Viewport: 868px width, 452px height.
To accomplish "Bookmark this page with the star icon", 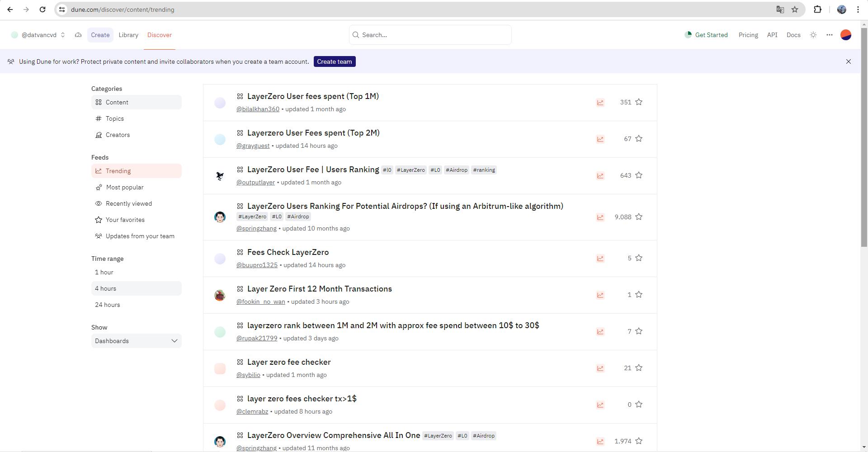I will point(795,9).
